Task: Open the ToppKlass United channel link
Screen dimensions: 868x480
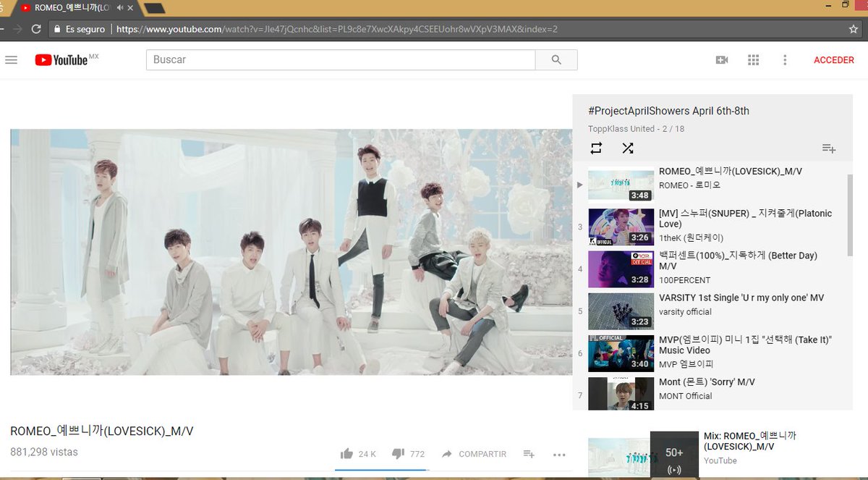Action: [621, 129]
